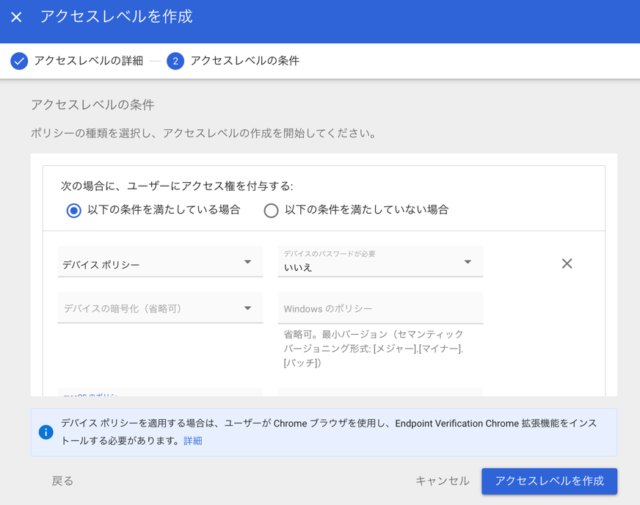640x505 pixels.
Task: Click 次の場合に、ユーザーにアクセス権を付与する label
Action: [x=177, y=186]
